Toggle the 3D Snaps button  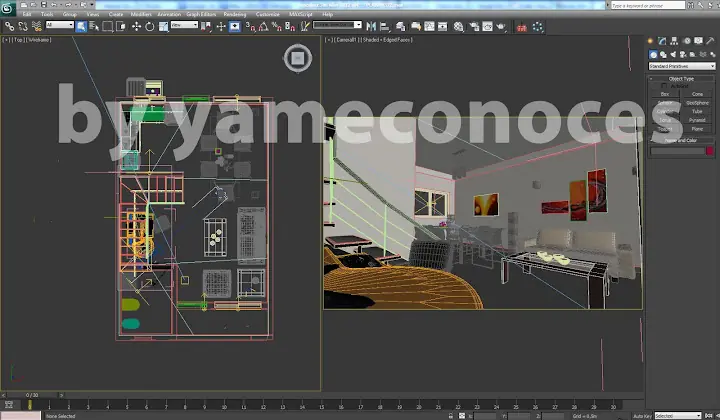[250, 27]
